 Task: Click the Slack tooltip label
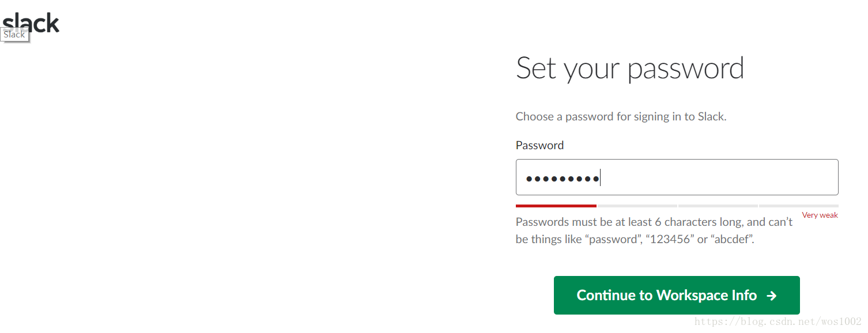14,35
